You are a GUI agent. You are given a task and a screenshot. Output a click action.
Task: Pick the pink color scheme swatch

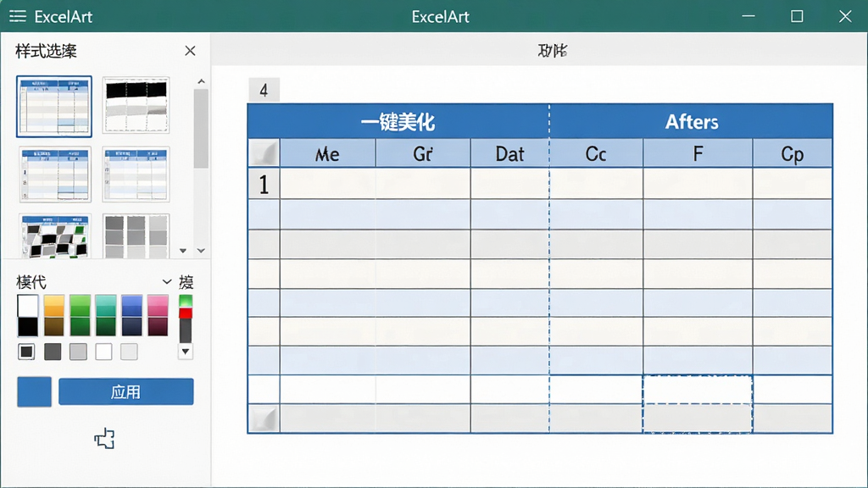(158, 315)
